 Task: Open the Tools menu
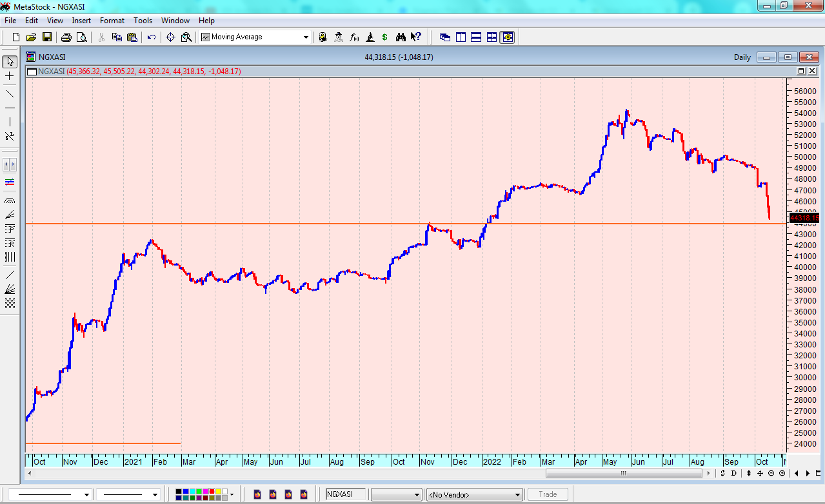click(143, 21)
